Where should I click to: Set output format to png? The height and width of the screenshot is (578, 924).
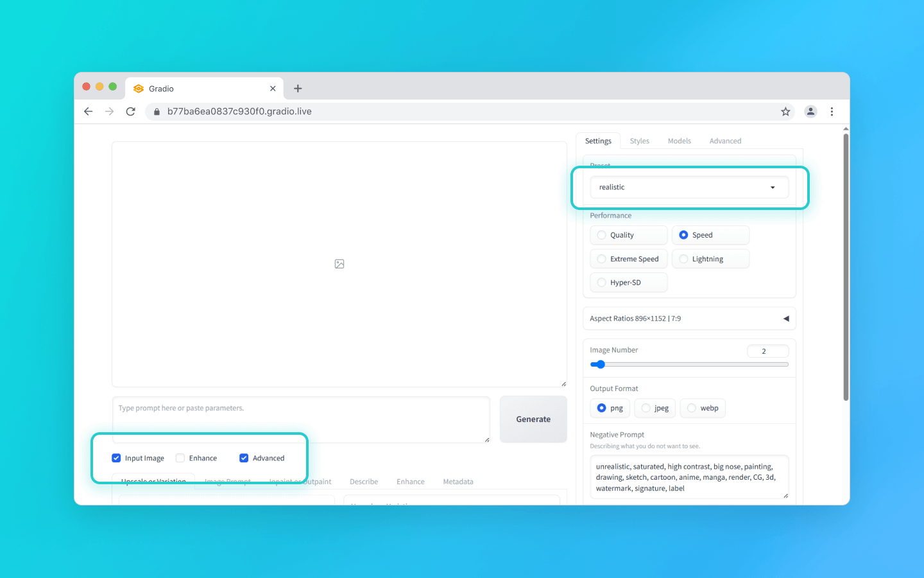(x=610, y=408)
